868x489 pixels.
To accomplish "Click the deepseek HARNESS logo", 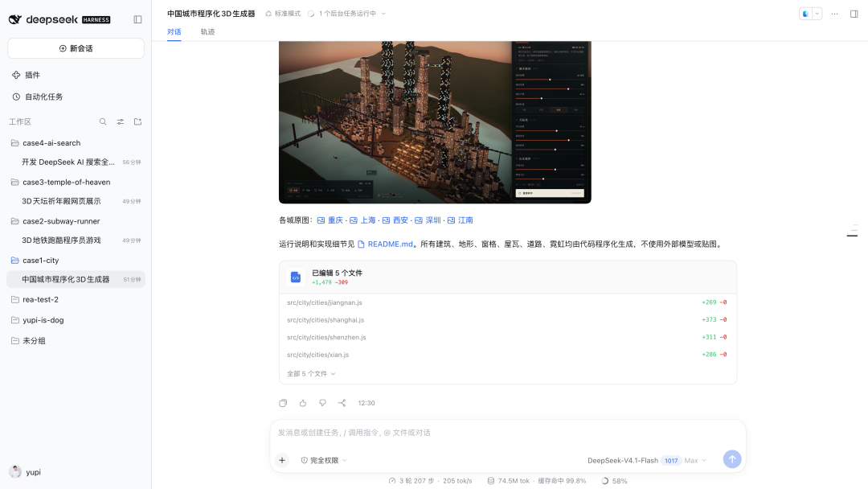I will click(59, 19).
